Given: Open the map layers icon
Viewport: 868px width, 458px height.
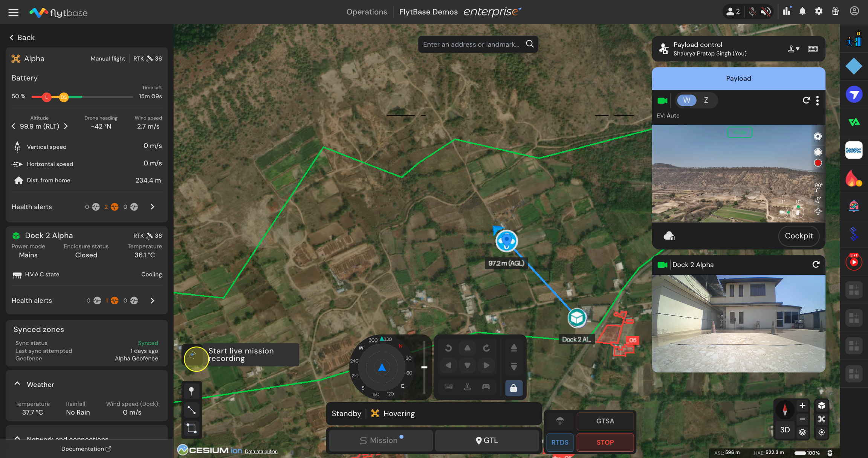Looking at the screenshot, I should click(x=802, y=432).
